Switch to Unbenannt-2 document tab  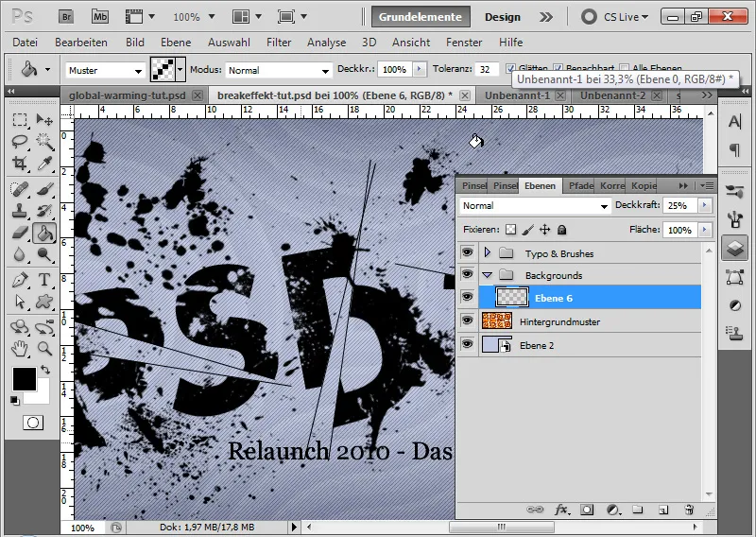coord(612,95)
